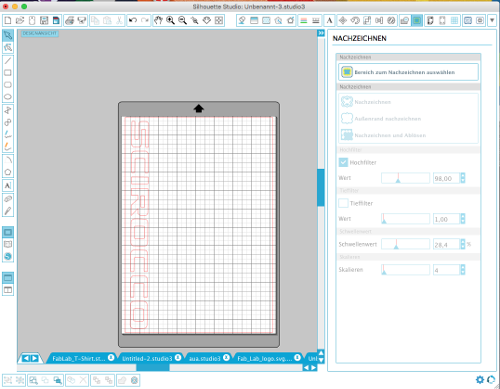
Task: Adjust the Schwellenwert slider
Action: (405, 244)
